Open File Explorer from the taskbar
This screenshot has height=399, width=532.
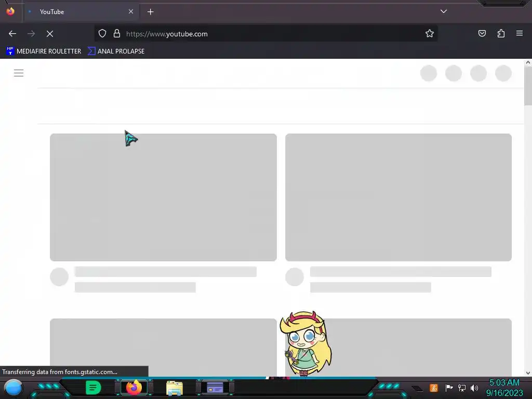point(175,388)
